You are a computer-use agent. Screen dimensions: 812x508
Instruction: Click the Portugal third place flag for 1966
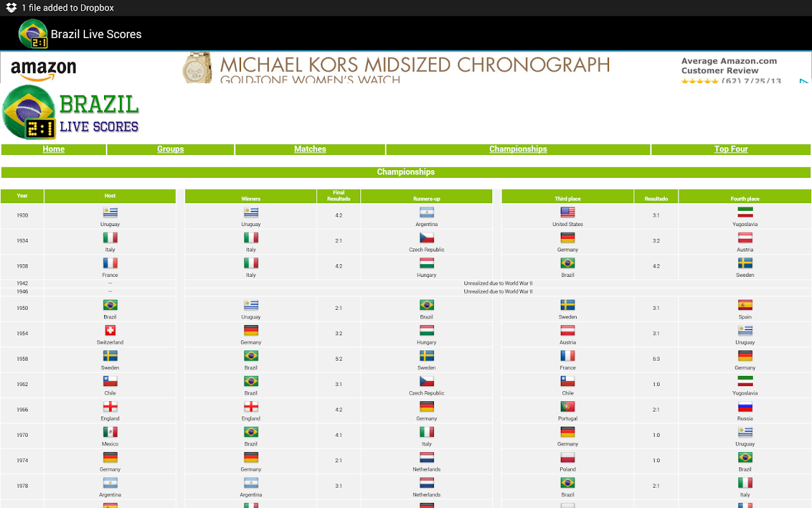coord(567,407)
